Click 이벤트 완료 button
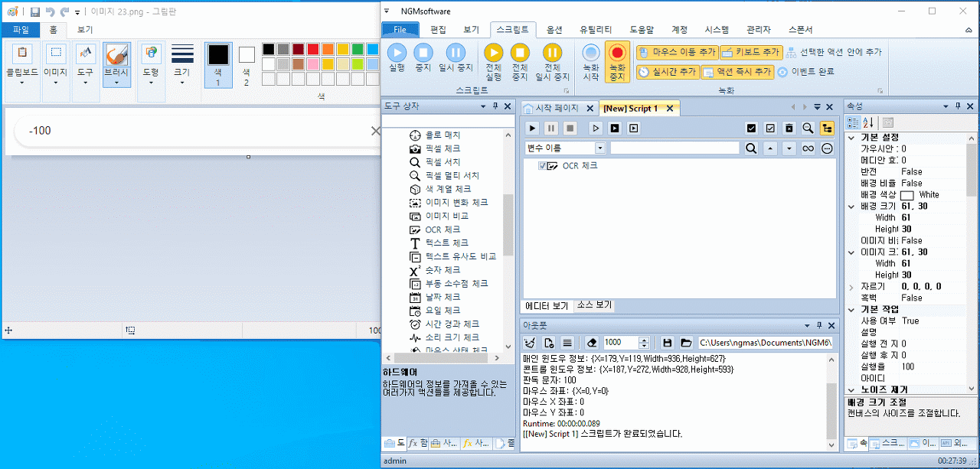The image size is (980, 469). coord(805,72)
